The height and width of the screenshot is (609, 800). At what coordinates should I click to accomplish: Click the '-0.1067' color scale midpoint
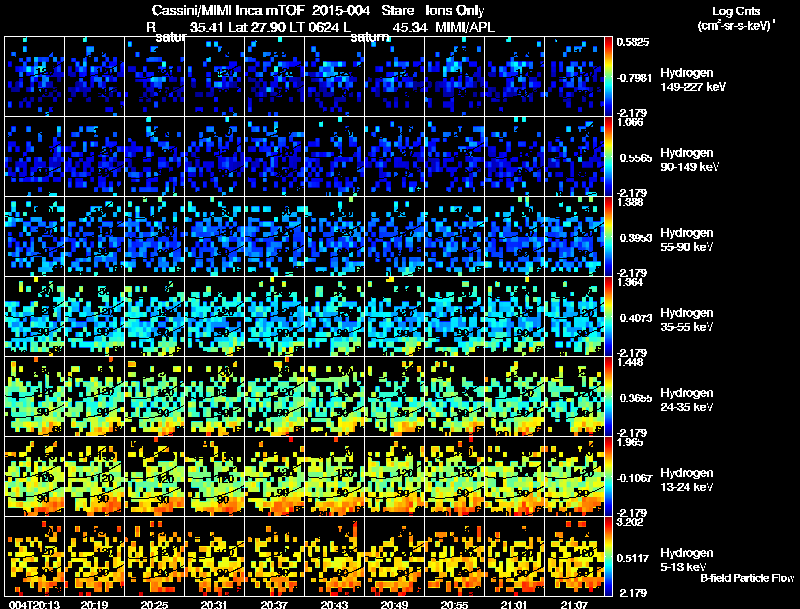coord(634,477)
